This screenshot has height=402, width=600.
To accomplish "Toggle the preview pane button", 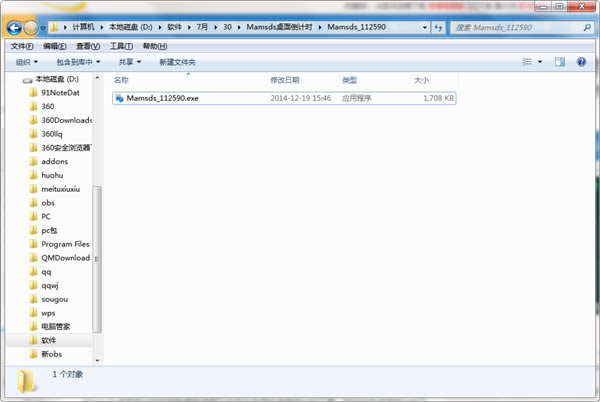I will [x=560, y=62].
